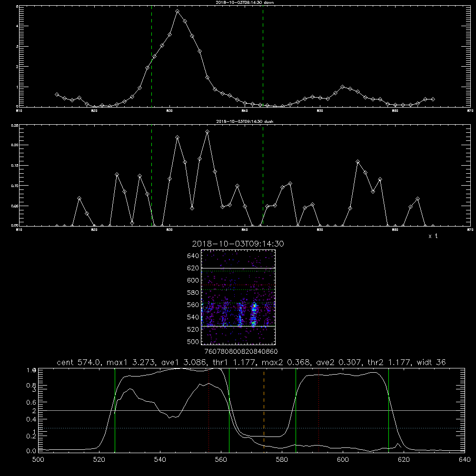Click the "520" tick label on the bottom plot x-axis
476x476 pixels.
click(x=99, y=460)
